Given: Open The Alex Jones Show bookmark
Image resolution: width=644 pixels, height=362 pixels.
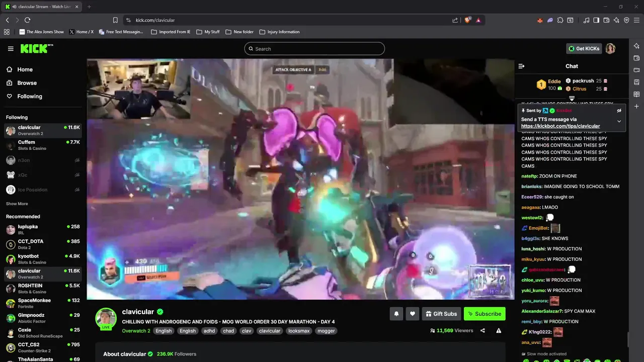Looking at the screenshot, I should click(x=42, y=32).
